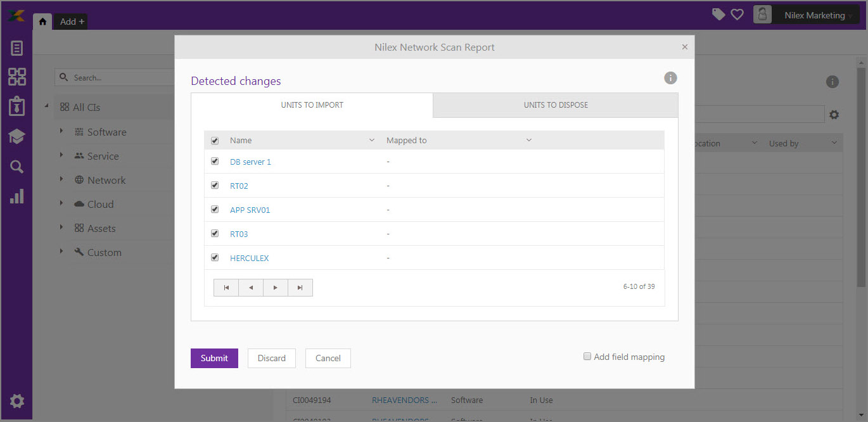Expand the Network tree node arrow
The width and height of the screenshot is (868, 422).
click(x=61, y=179)
